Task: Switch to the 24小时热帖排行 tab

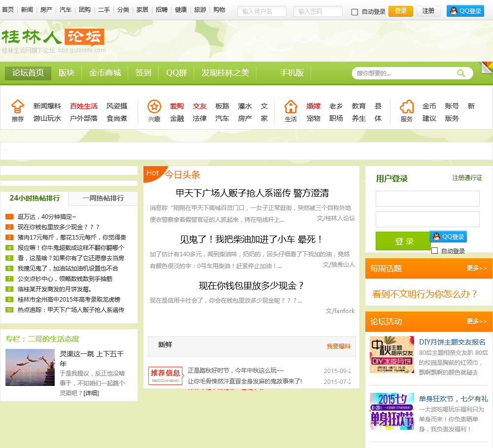Action: pyautogui.click(x=35, y=198)
